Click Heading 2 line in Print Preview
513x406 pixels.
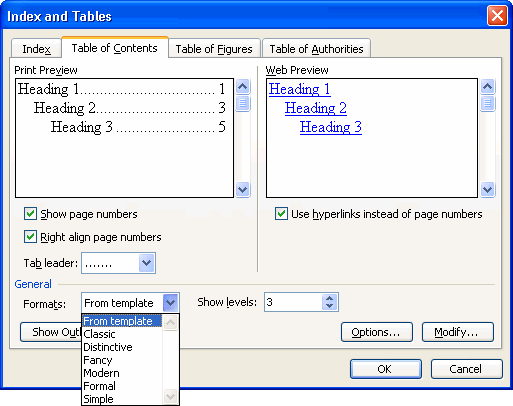(x=130, y=108)
